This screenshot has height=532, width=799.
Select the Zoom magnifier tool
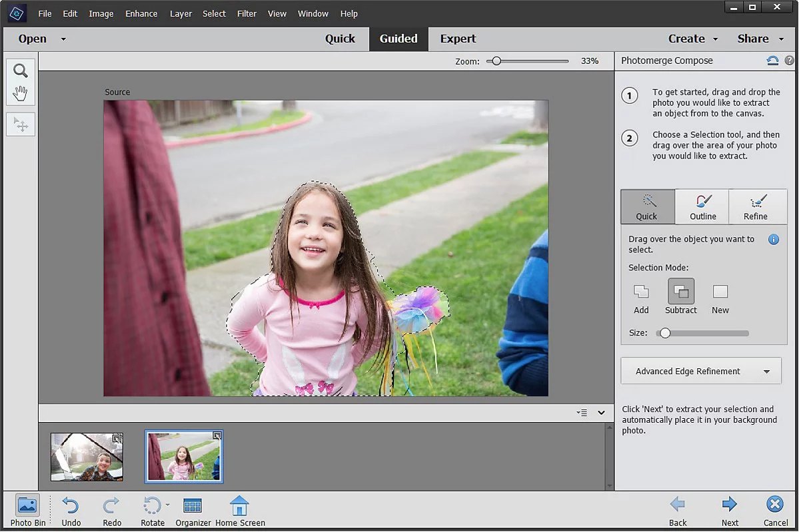21,71
